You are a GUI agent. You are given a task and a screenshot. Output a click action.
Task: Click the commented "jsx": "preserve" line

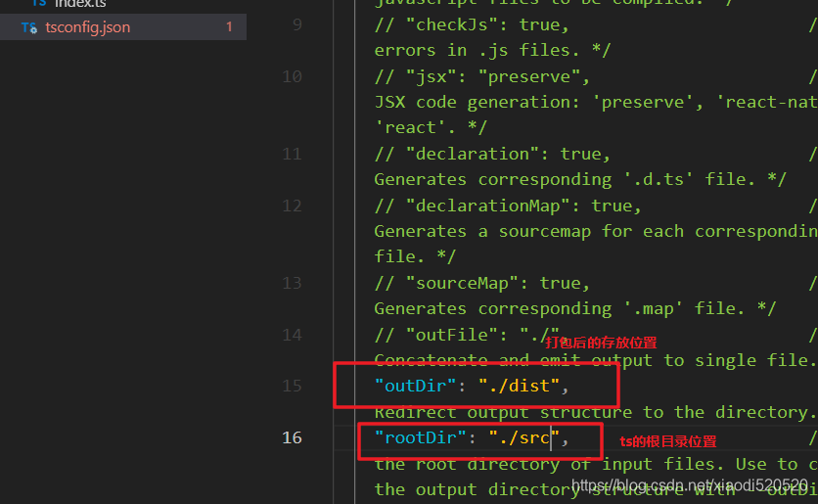click(482, 76)
